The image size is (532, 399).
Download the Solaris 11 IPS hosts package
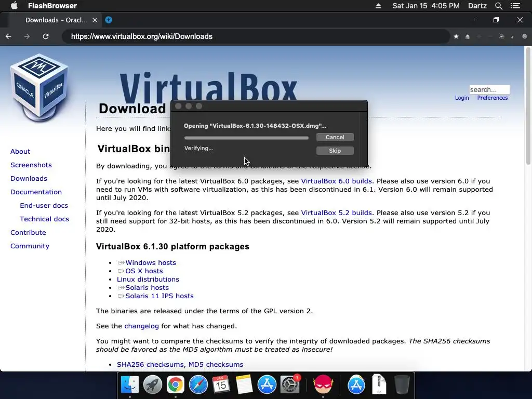point(159,296)
